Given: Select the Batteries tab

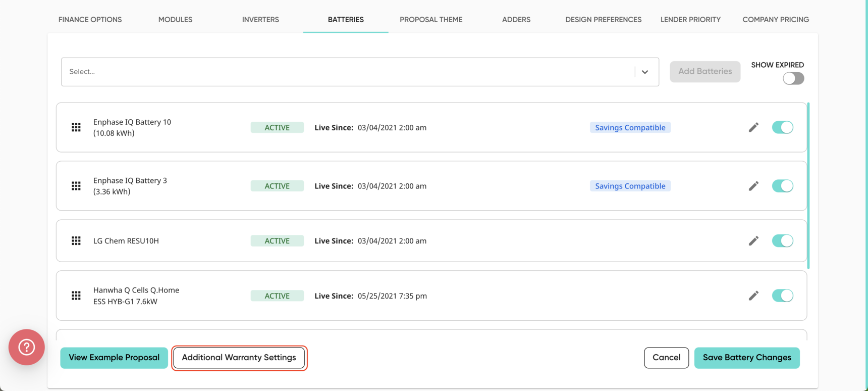Looking at the screenshot, I should [346, 19].
